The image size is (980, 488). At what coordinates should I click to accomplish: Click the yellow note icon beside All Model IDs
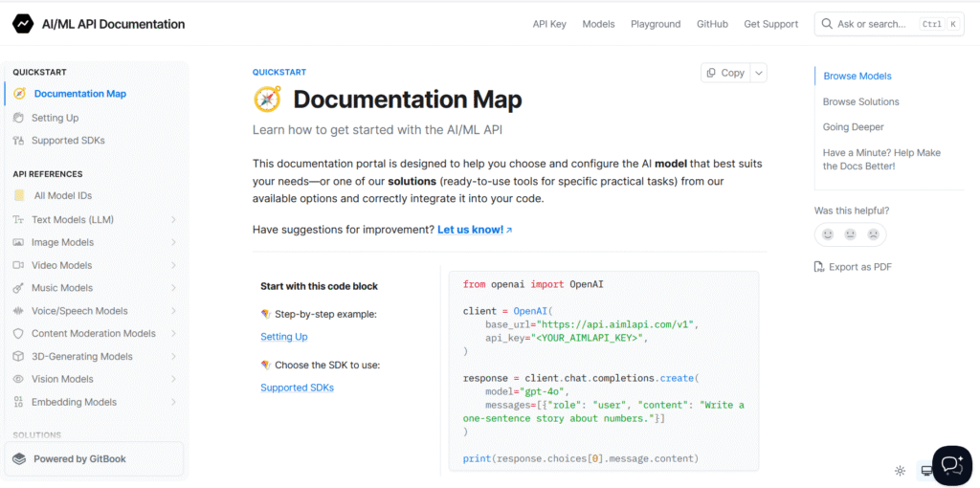click(19, 195)
